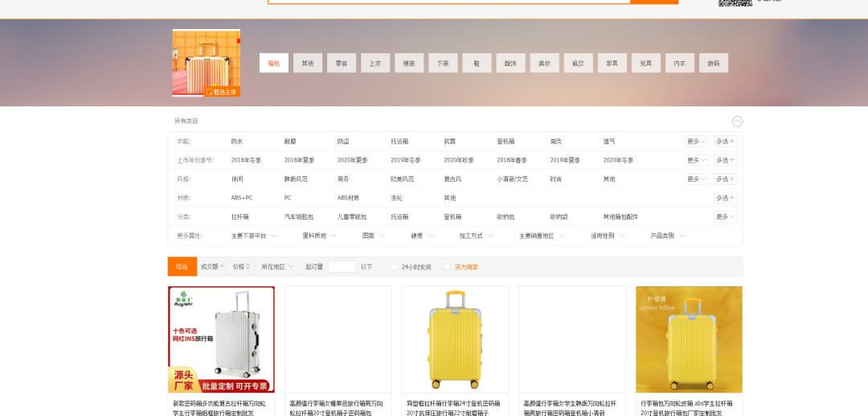Open the 主要下游平台 attribute dropdown

[253, 236]
